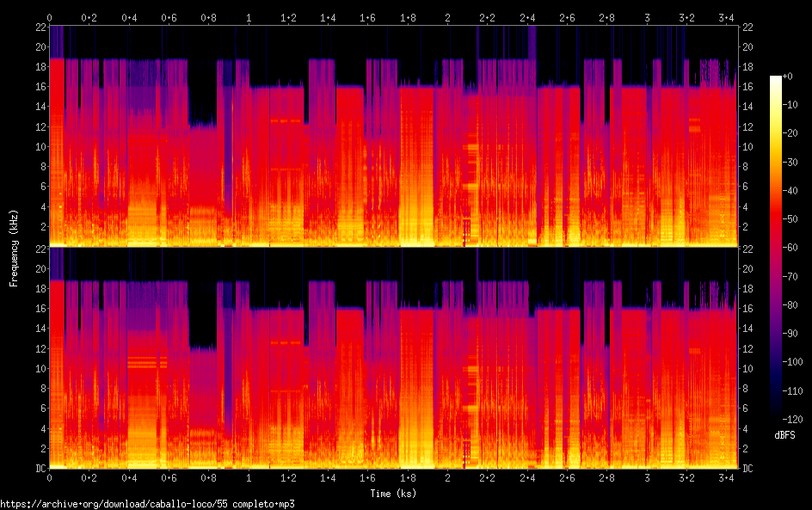Click "DC" on the left frequency axis
The height and width of the screenshot is (510, 812).
point(41,469)
